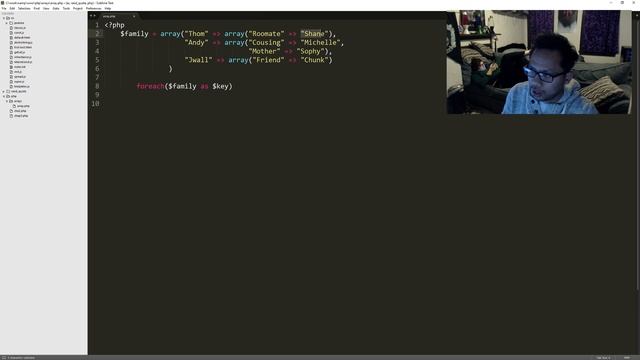Click the next tab arrow

[x=95, y=16]
